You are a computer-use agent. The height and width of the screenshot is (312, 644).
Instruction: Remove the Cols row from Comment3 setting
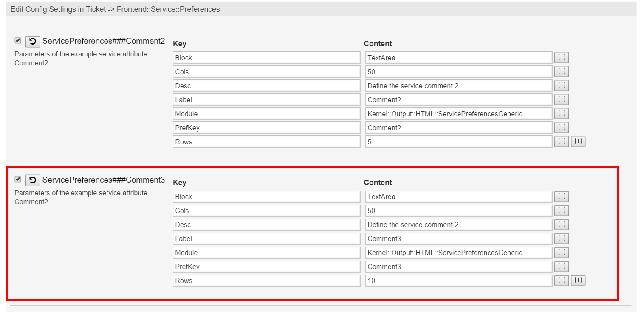pyautogui.click(x=561, y=210)
